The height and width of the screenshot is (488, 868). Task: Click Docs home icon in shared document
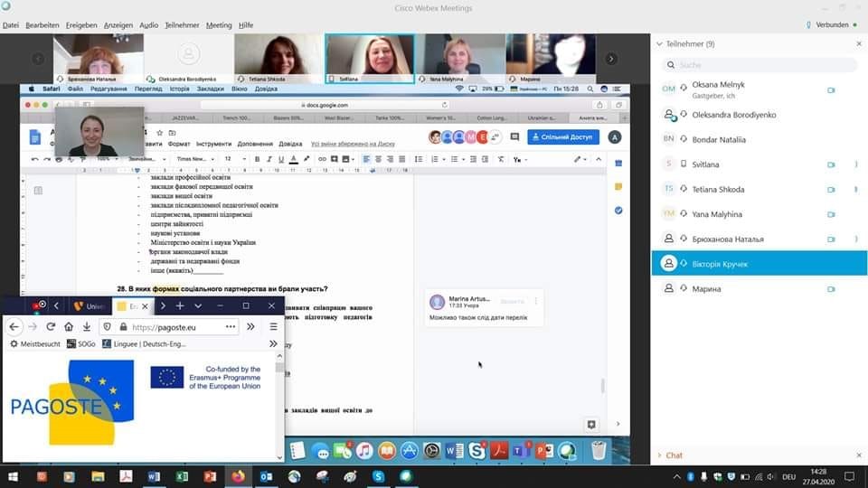pos(35,136)
